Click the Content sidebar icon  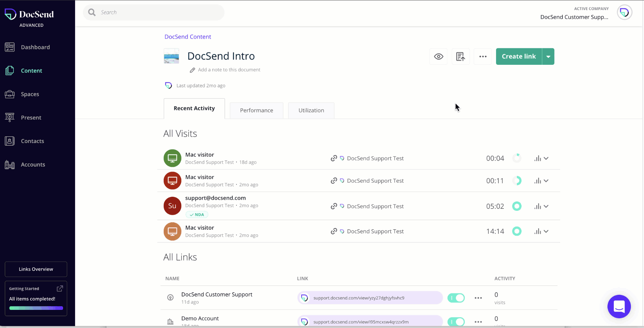pyautogui.click(x=10, y=71)
